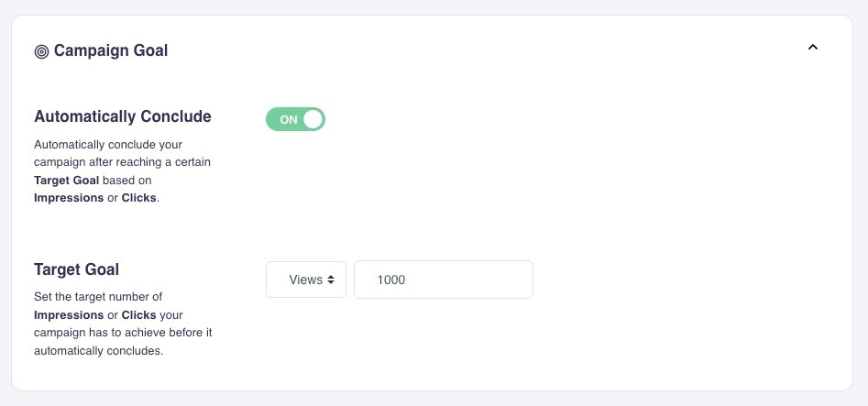Screen dimensions: 868x406
Task: Disable the Automatically Conclude switch
Action: pyautogui.click(x=295, y=119)
